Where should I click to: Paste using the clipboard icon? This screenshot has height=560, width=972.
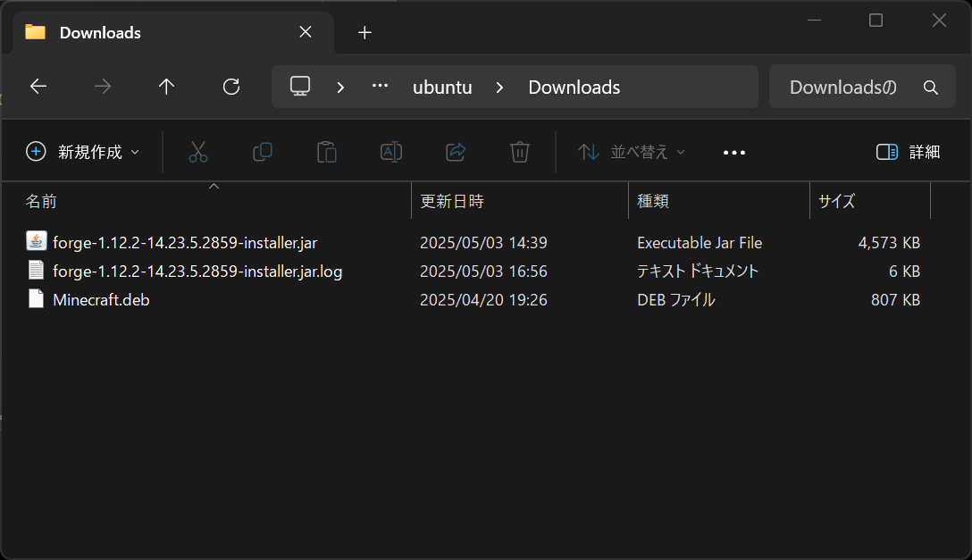coord(327,152)
